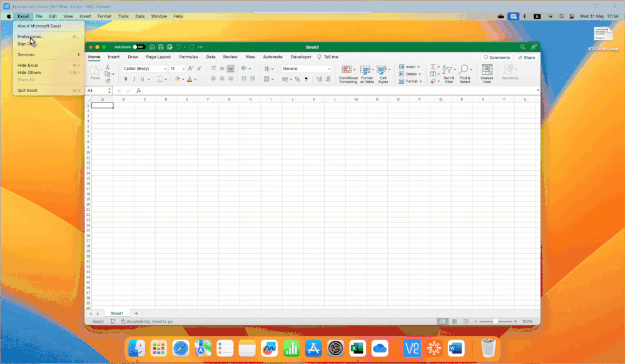Open the General number format dropdown
This screenshot has height=364, width=625.
coord(329,69)
